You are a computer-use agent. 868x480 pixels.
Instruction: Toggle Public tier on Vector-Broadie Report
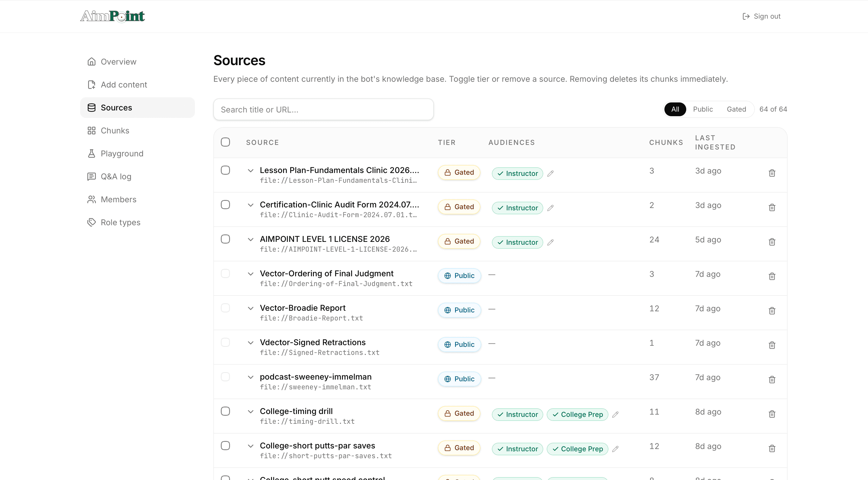click(x=459, y=310)
